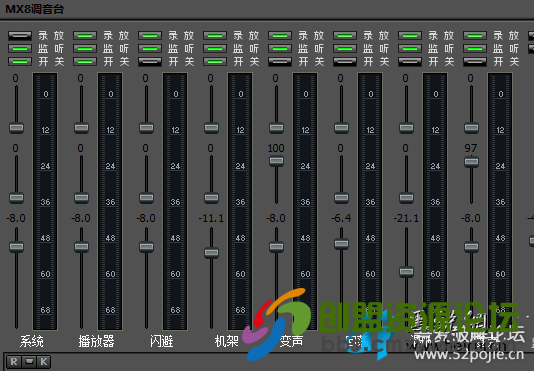Click the 机架 channel level meter
This screenshot has height=371, width=534.
tap(240, 201)
